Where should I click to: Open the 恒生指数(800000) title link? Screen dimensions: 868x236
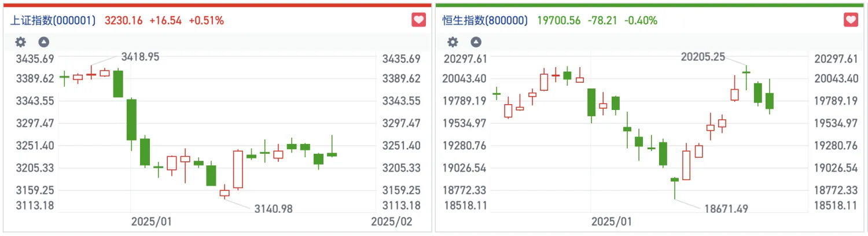(485, 21)
